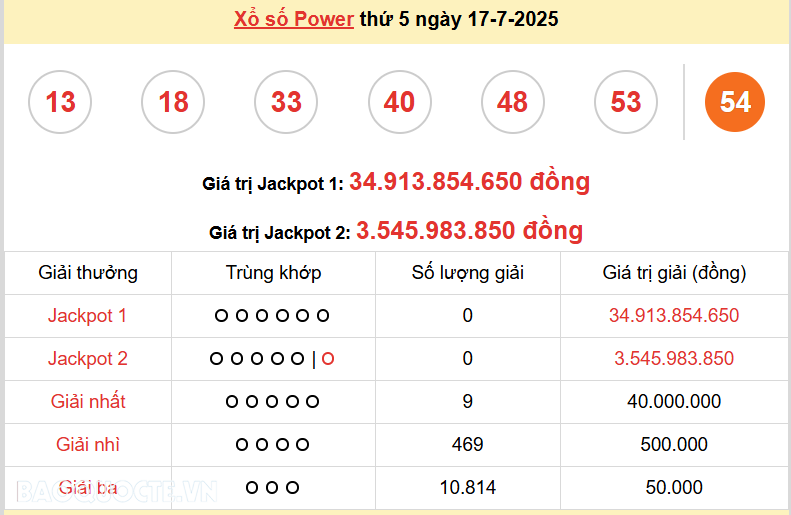This screenshot has height=515, width=791.
Task: Click the Giá trị giải (đồng) header
Action: (x=674, y=273)
